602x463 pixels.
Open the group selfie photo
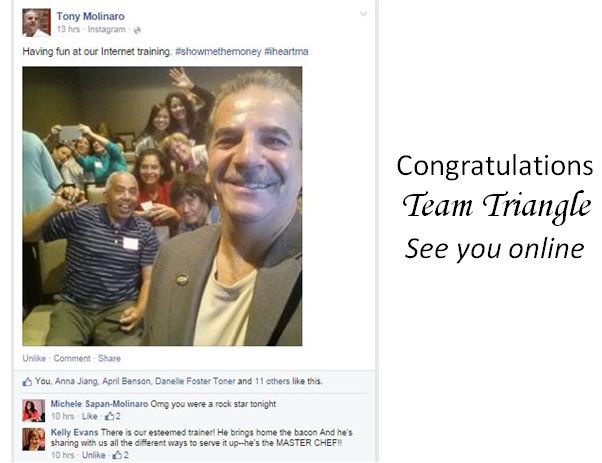point(162,206)
